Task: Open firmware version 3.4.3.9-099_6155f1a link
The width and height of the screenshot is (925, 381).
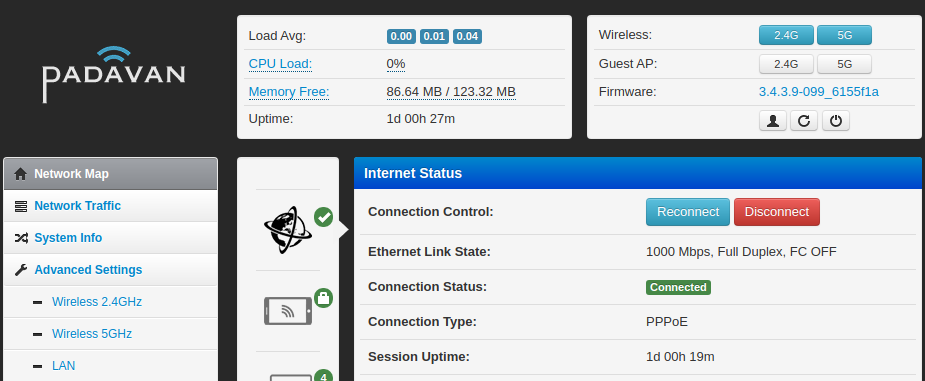Action: [x=819, y=92]
